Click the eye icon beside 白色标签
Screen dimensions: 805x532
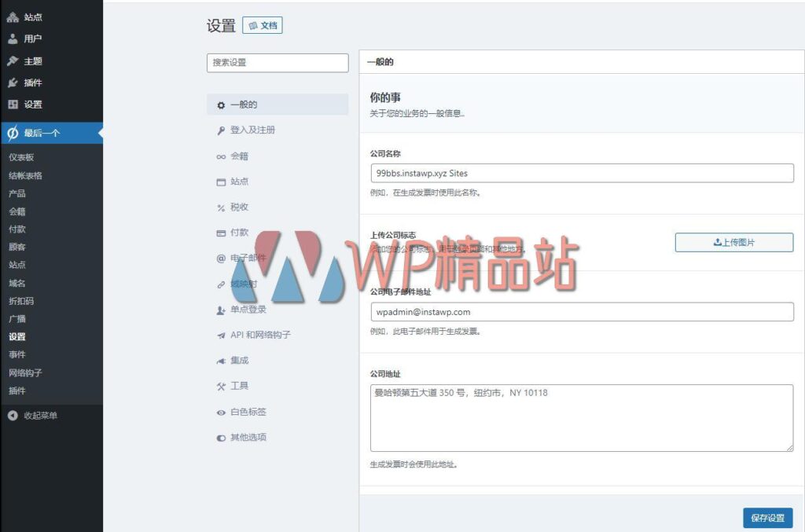(x=221, y=411)
